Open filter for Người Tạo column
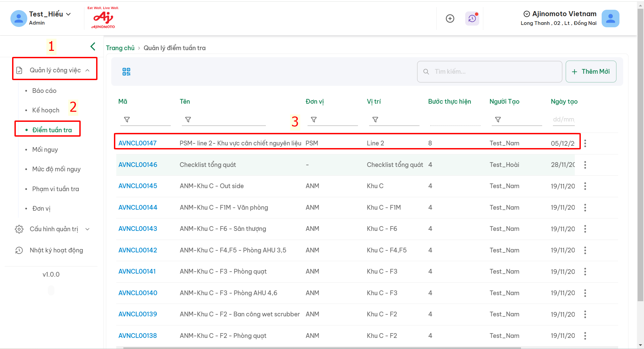The image size is (644, 349). 498,119
